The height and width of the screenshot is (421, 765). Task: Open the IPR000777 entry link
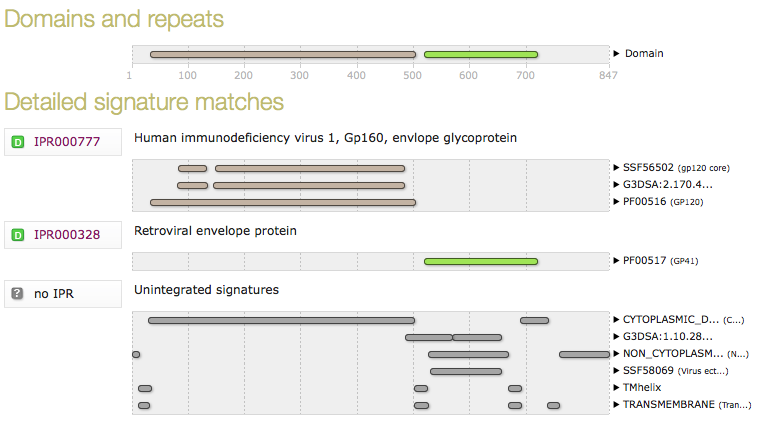[67, 142]
